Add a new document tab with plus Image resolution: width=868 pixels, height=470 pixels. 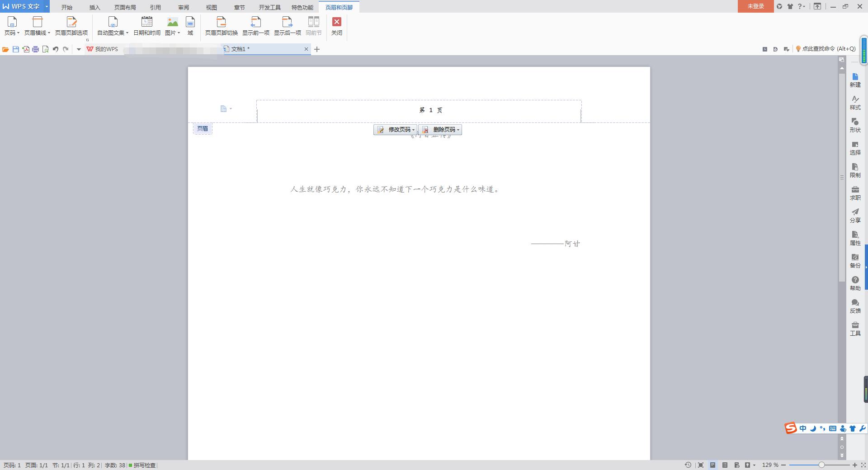317,49
